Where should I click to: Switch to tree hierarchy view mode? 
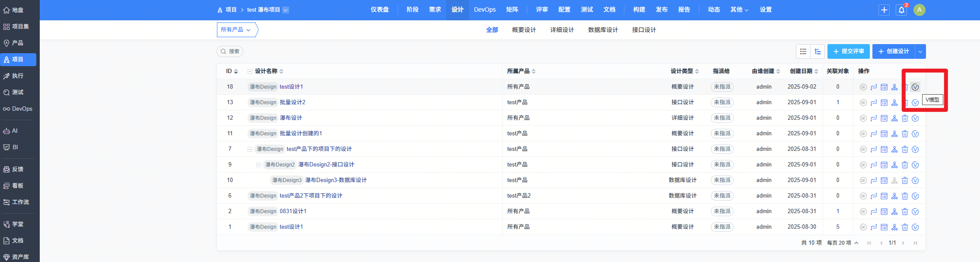(818, 51)
